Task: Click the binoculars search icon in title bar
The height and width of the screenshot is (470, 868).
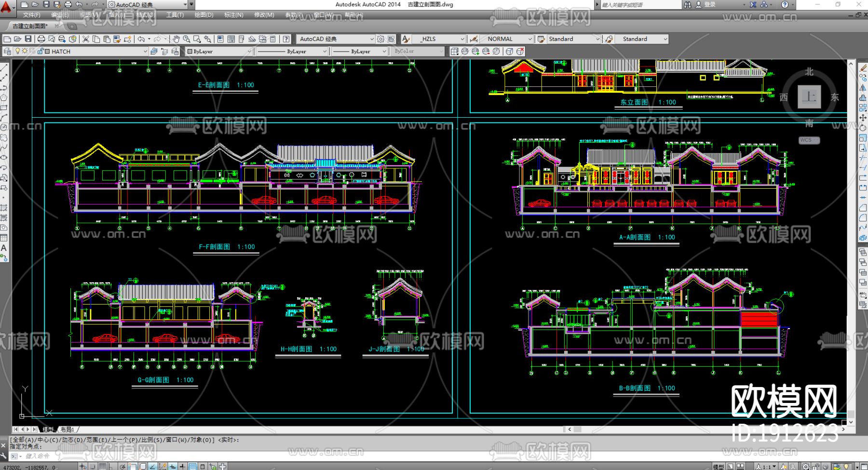Action: click(x=688, y=4)
